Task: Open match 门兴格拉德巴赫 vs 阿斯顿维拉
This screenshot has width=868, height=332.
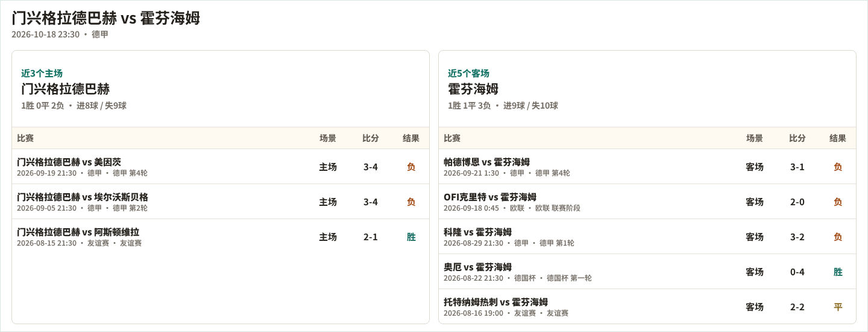Action: coord(78,232)
